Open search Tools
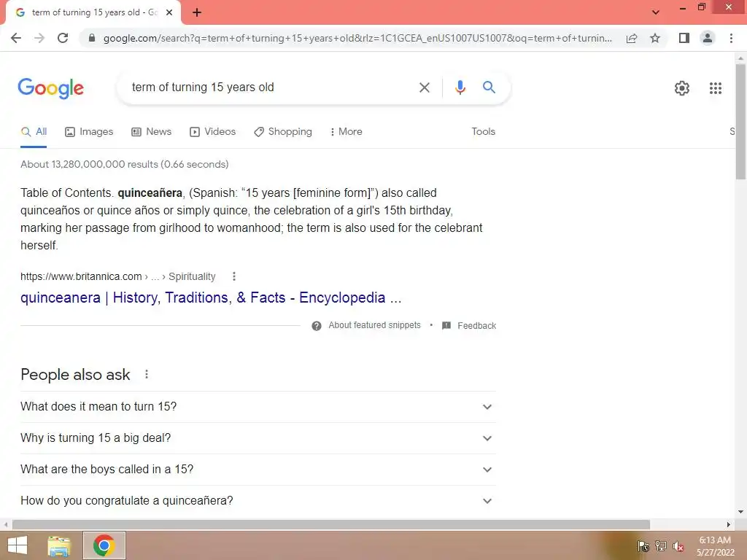Image resolution: width=747 pixels, height=560 pixels. pyautogui.click(x=483, y=132)
